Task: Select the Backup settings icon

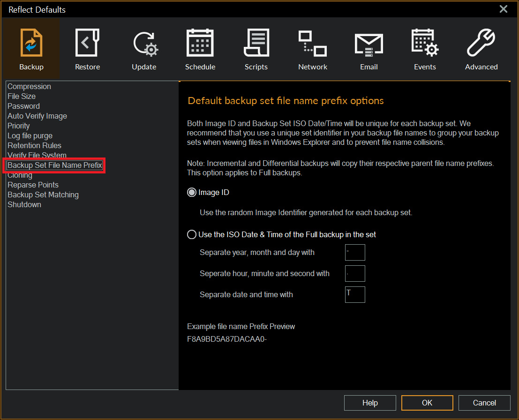Action: (x=31, y=48)
